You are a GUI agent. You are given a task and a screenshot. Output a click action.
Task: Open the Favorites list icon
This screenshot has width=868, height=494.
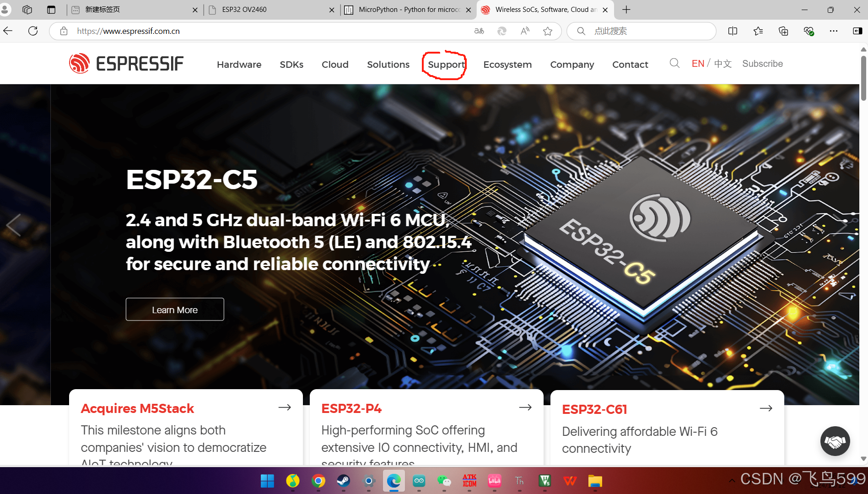point(758,31)
